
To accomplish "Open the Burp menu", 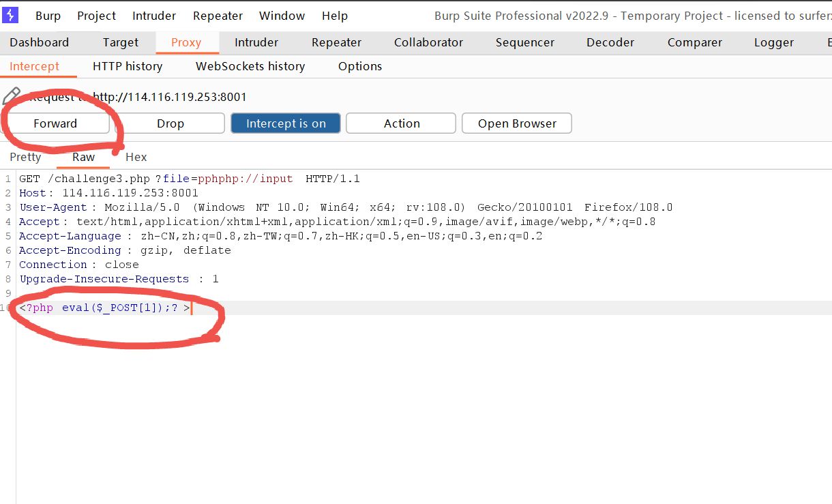I will [48, 16].
